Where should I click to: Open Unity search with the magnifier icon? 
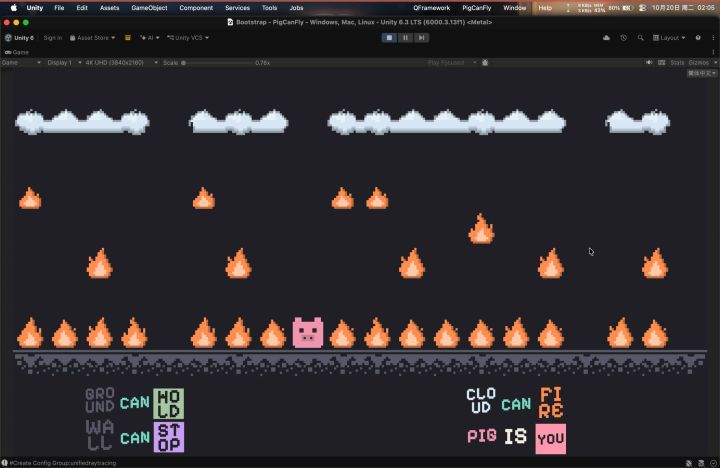pos(641,38)
